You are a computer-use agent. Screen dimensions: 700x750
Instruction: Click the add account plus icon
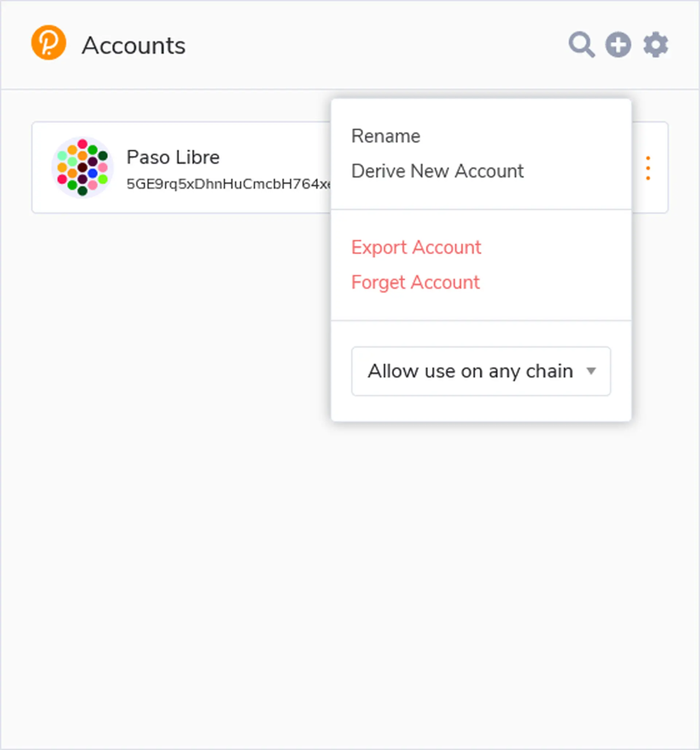coord(618,44)
